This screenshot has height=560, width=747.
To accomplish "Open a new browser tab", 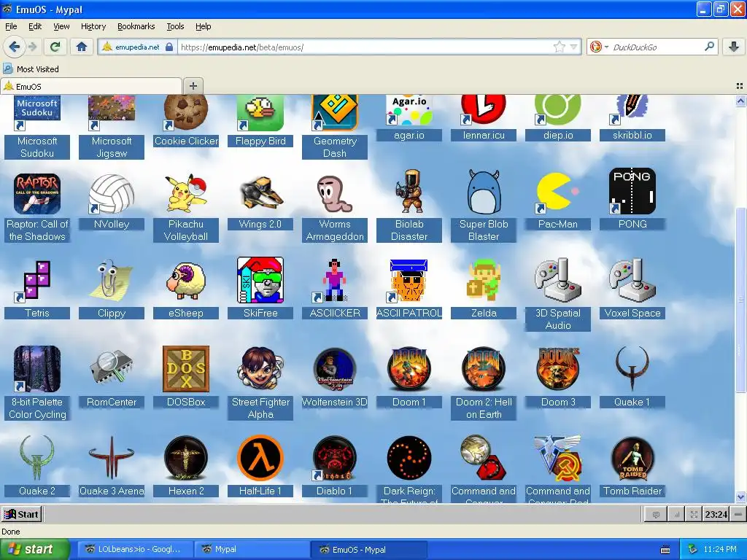I will coord(193,86).
